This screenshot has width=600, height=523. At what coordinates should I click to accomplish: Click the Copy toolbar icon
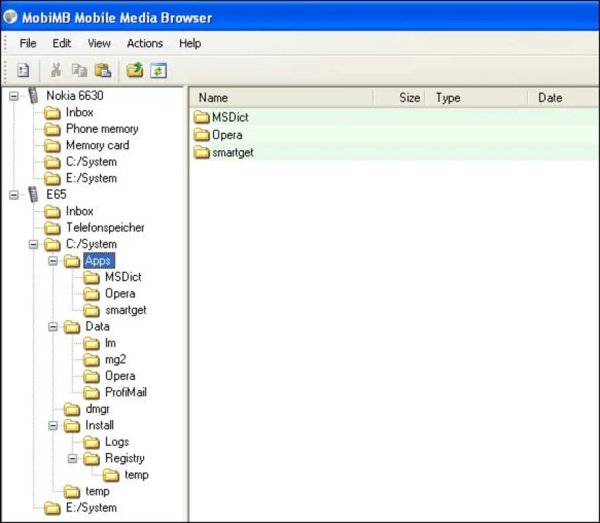80,70
